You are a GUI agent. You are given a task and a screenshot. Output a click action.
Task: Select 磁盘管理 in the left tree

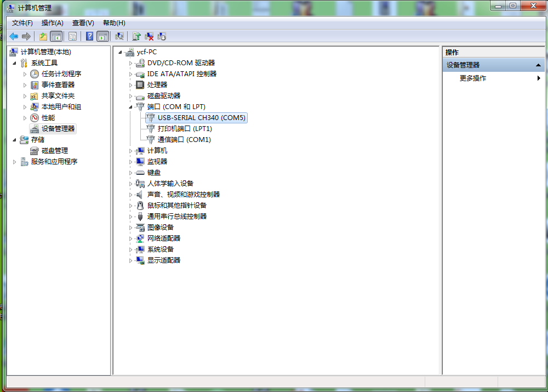[55, 151]
